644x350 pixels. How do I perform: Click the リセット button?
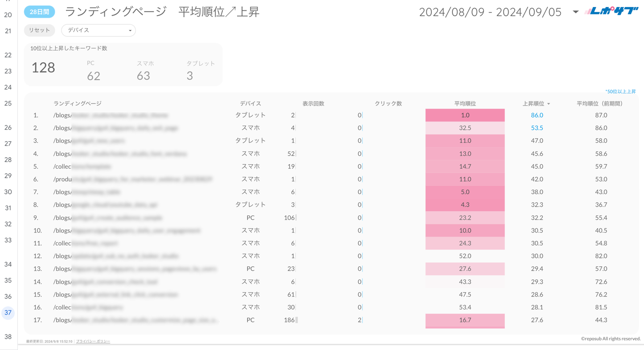[39, 30]
